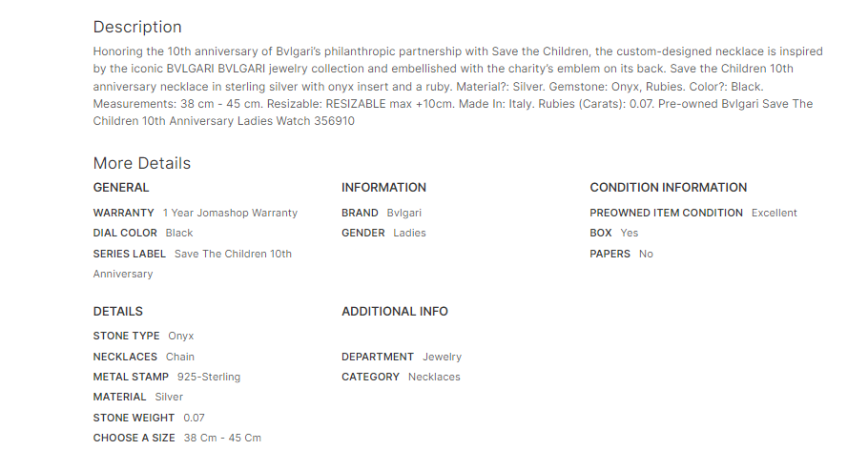Viewport: 868px width, 450px height.
Task: Click the Description heading
Action: 137,27
